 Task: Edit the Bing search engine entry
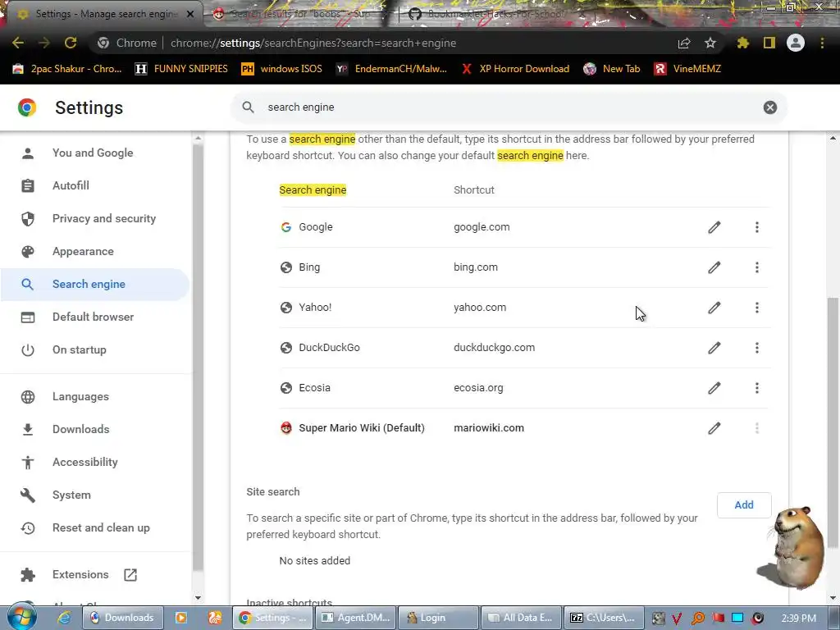[714, 267]
